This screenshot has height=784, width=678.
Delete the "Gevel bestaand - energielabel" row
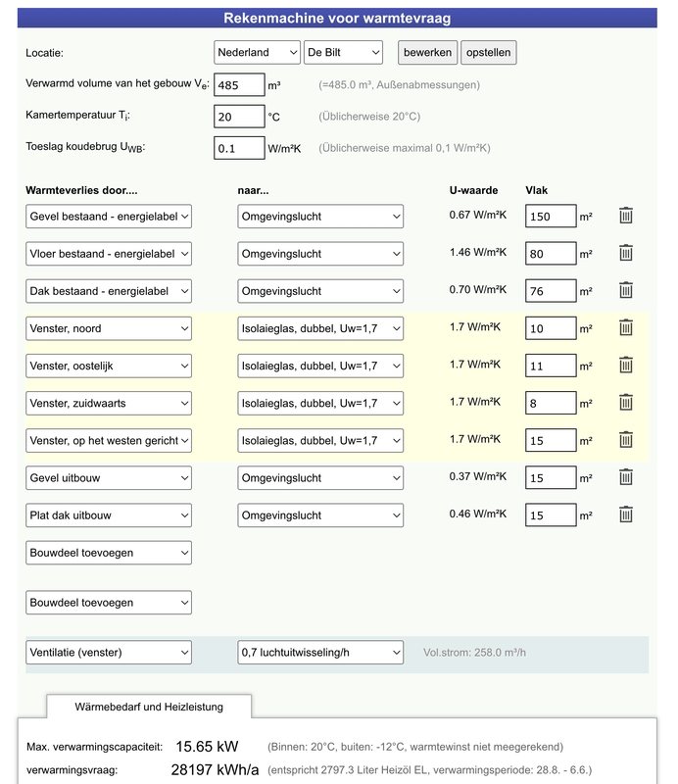click(x=626, y=216)
